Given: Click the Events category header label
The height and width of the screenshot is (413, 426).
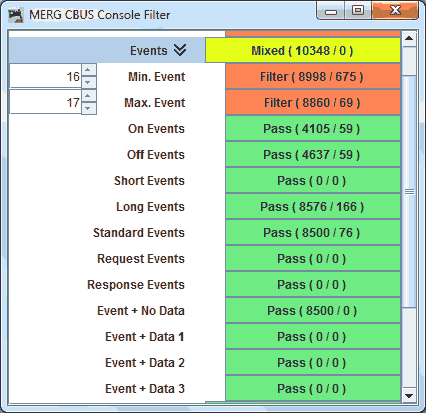Looking at the screenshot, I should 149,51.
